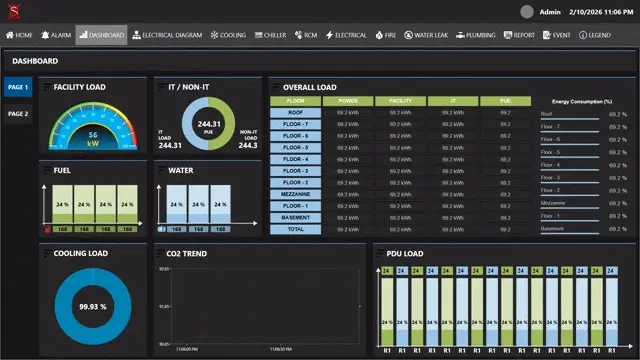Image resolution: width=640 pixels, height=360 pixels.
Task: Go to the Home menu item
Action: [19, 35]
